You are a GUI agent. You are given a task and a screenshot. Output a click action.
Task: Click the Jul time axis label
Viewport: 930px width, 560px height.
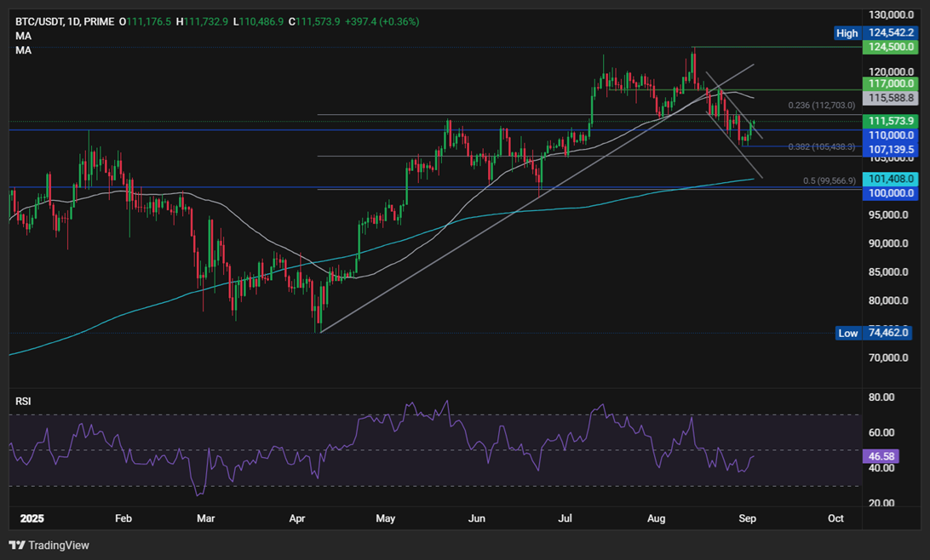pos(565,518)
